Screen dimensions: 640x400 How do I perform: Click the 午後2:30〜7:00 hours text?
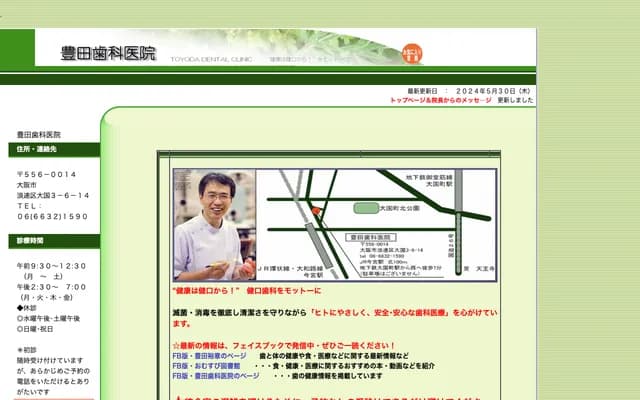(x=51, y=287)
